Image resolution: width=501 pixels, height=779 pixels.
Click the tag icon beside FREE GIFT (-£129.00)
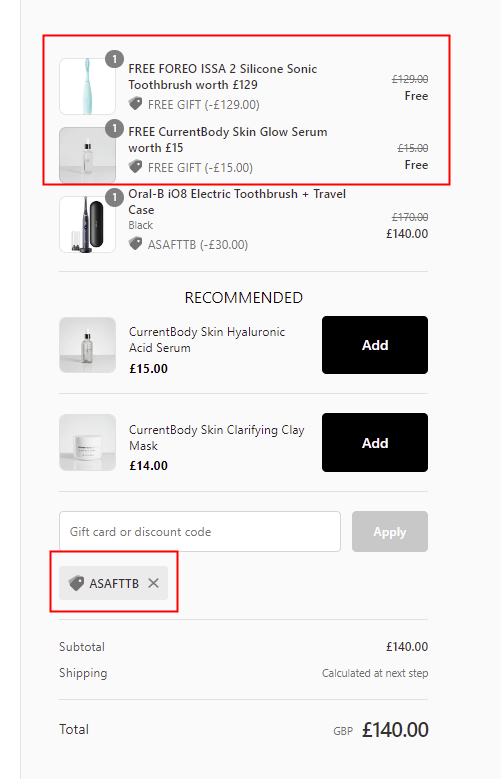(x=135, y=104)
